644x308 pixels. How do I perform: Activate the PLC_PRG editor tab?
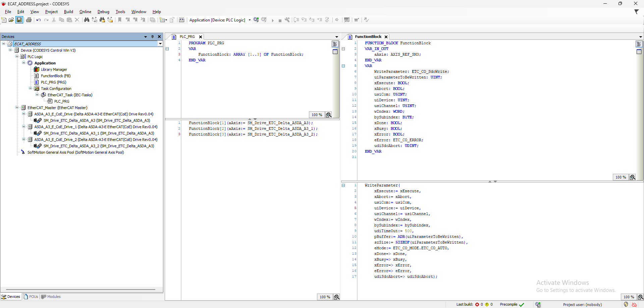pos(187,37)
